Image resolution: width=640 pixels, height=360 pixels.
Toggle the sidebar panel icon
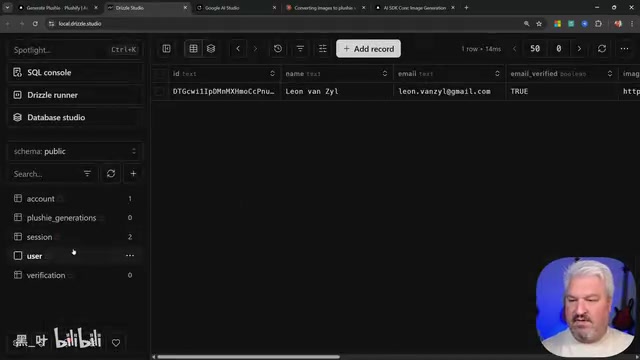[x=167, y=49]
